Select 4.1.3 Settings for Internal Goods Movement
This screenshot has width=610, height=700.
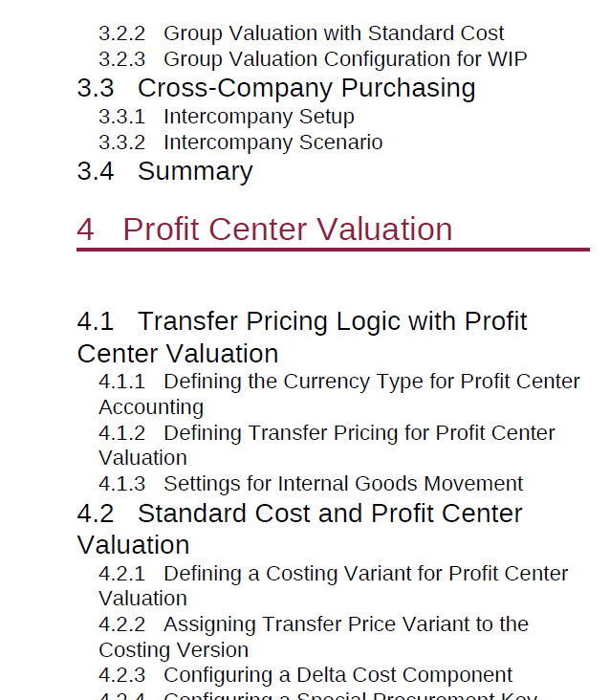311,484
